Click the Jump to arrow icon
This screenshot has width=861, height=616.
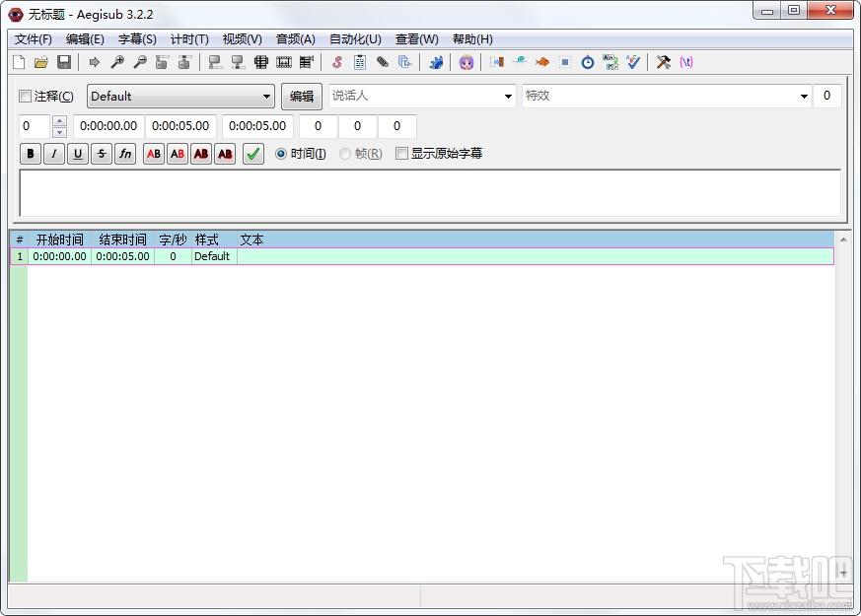[x=95, y=62]
